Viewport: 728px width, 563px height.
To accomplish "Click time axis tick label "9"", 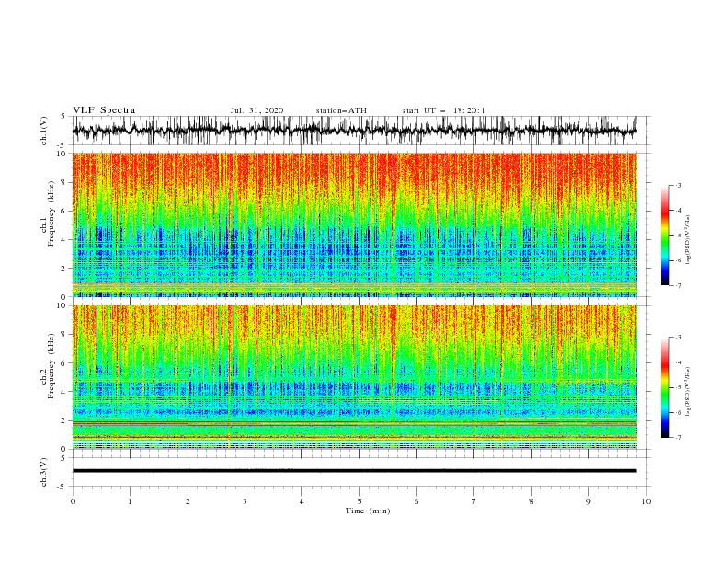I will pyautogui.click(x=588, y=501).
